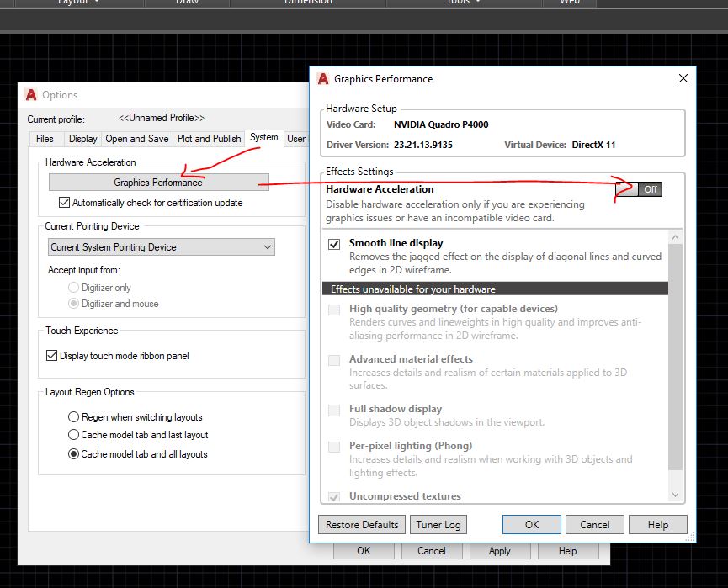The width and height of the screenshot is (728, 588).
Task: Open the Current System Pointing Device dropdown
Action: pyautogui.click(x=266, y=247)
